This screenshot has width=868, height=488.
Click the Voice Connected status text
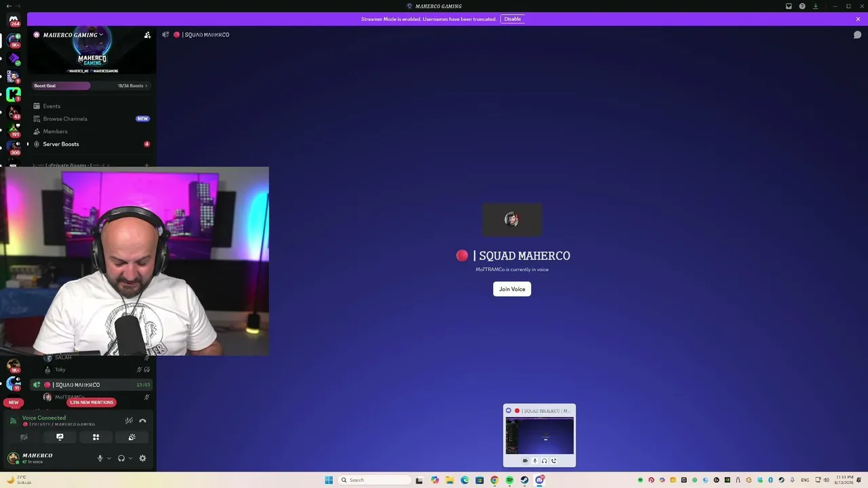tap(44, 418)
